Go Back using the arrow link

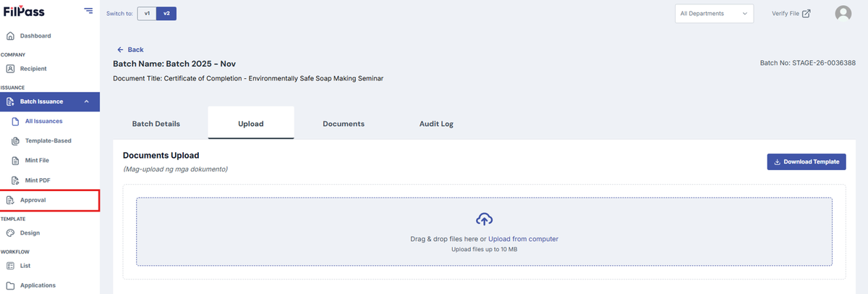coord(130,50)
